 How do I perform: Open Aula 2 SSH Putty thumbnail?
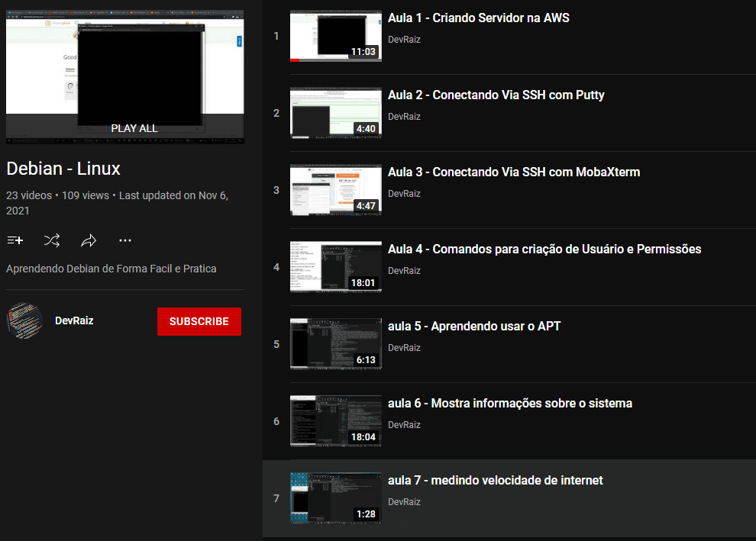pyautogui.click(x=335, y=113)
